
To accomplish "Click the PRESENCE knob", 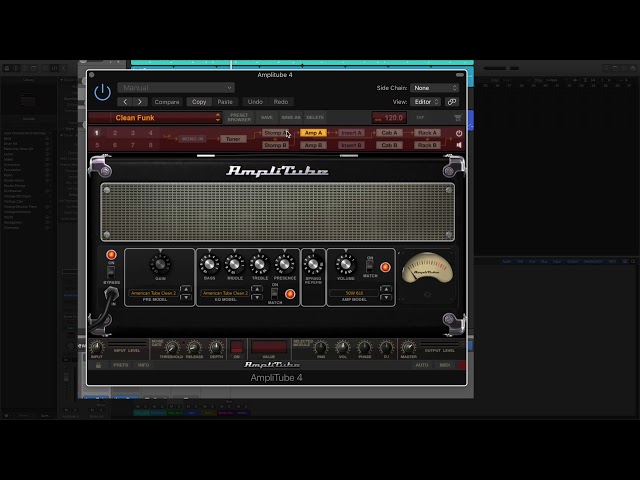I will (285, 264).
